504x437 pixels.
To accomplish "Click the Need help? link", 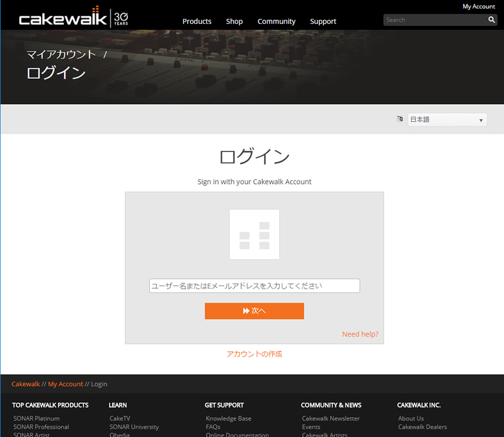I will click(x=360, y=334).
